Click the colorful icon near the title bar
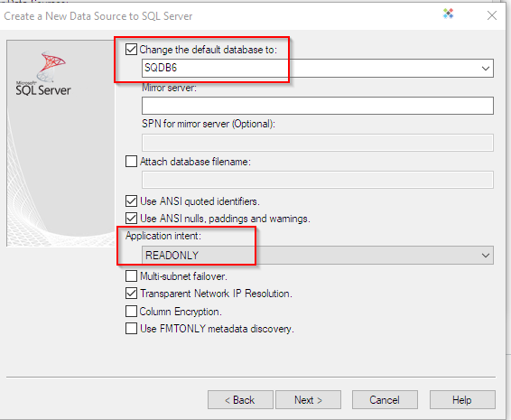Screen dimensions: 511x420 tap(448, 14)
